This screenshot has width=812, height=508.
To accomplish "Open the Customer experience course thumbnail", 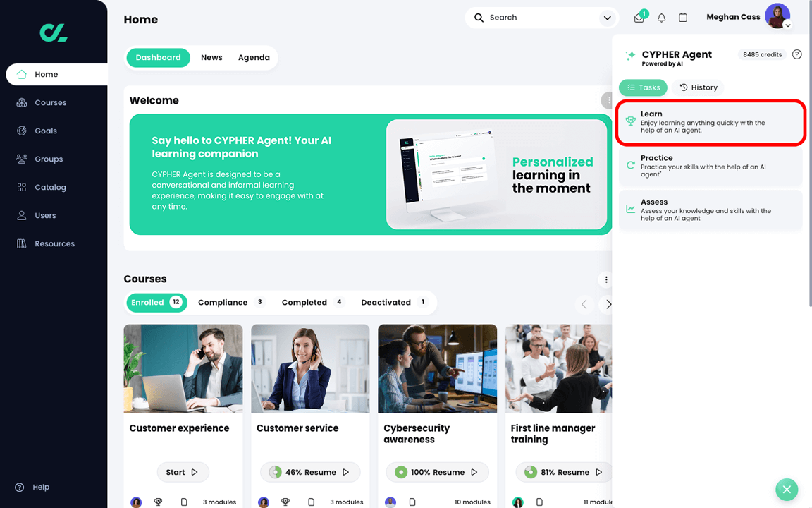I will [183, 368].
